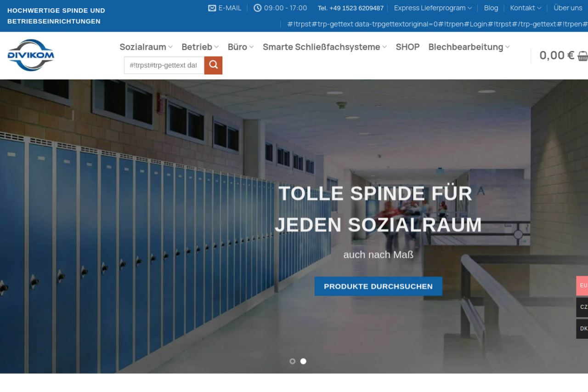Select the second slider dot
The image size is (588, 392).
coord(304,361)
